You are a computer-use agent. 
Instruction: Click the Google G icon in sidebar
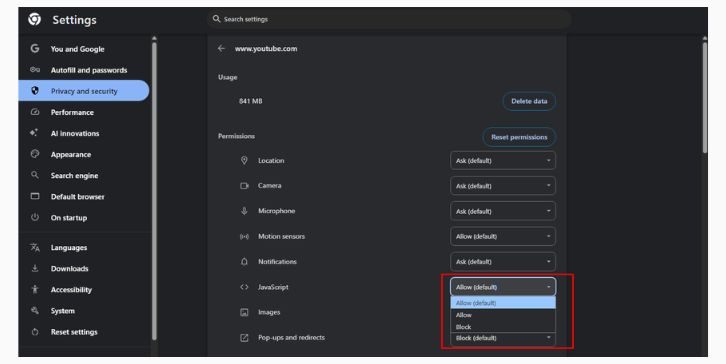point(35,49)
